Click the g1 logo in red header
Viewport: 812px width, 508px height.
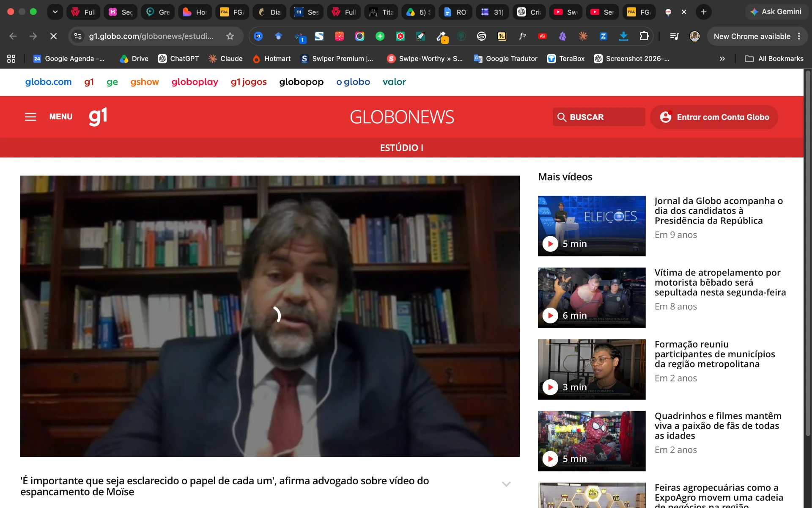pyautogui.click(x=98, y=116)
